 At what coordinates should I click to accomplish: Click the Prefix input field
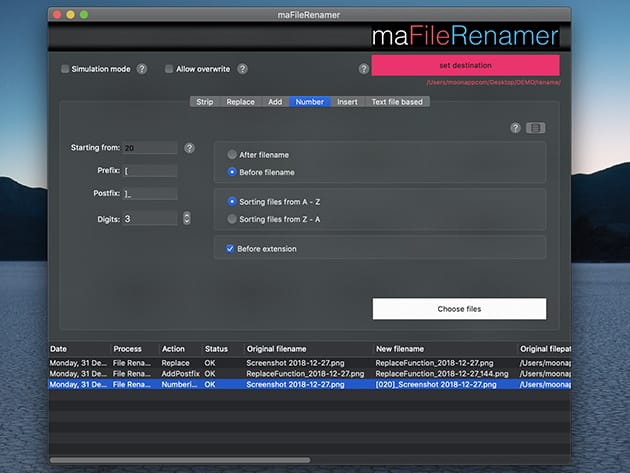coord(150,171)
